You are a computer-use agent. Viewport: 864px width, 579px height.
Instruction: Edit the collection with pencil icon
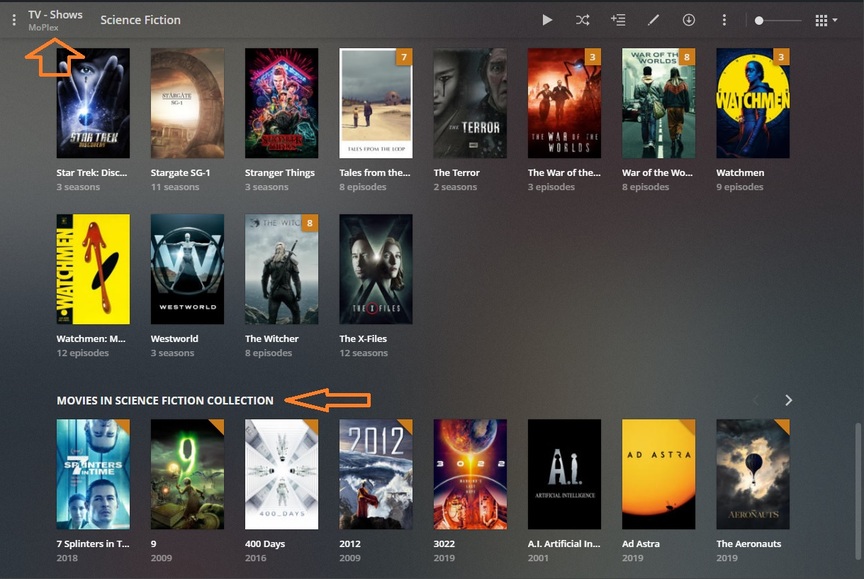[653, 20]
